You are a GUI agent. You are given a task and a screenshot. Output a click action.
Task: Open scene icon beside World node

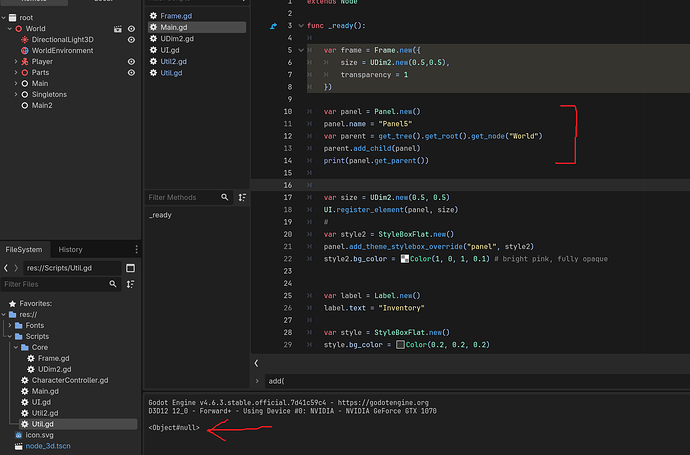117,29
